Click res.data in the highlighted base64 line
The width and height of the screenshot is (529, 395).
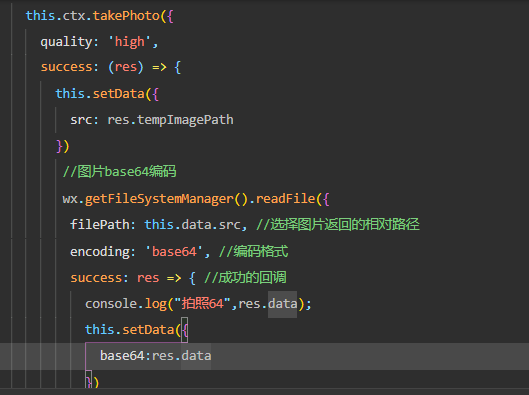pos(182,356)
